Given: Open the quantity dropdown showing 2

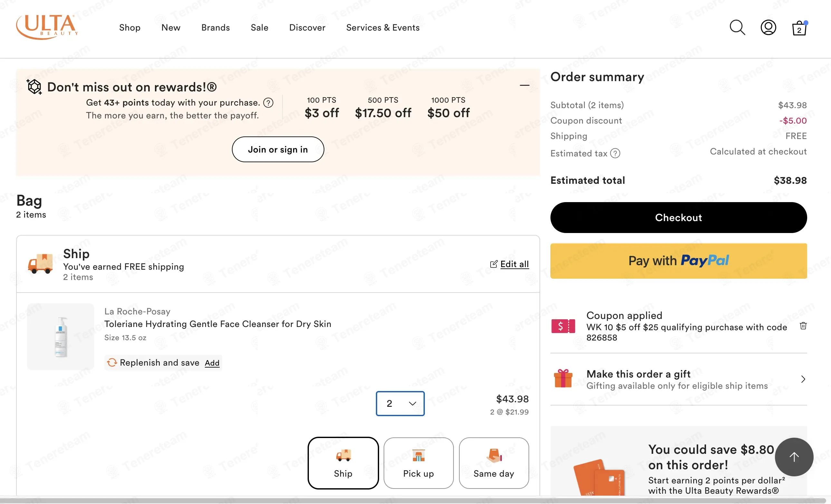Looking at the screenshot, I should (400, 403).
